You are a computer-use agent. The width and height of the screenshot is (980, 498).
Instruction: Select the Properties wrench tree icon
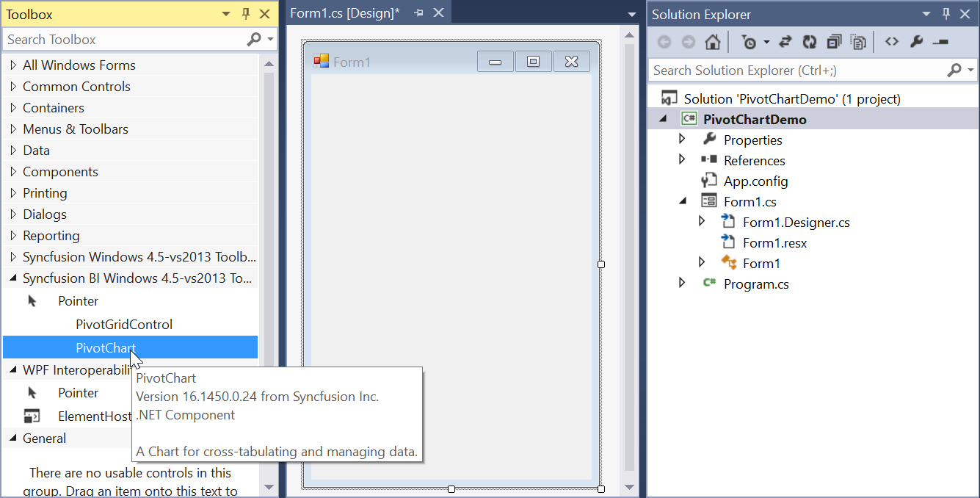click(709, 139)
